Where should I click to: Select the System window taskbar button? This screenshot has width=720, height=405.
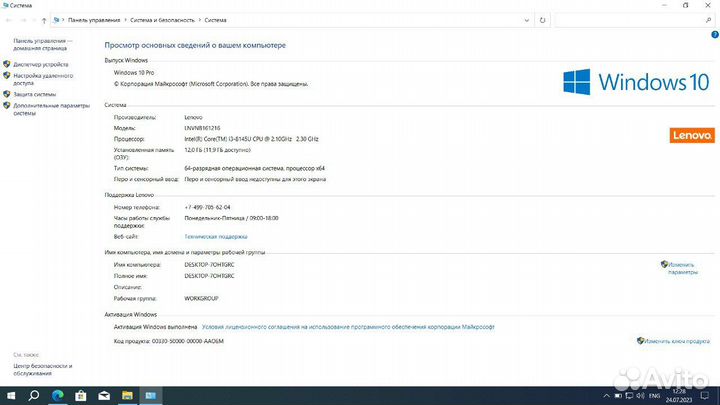[151, 395]
